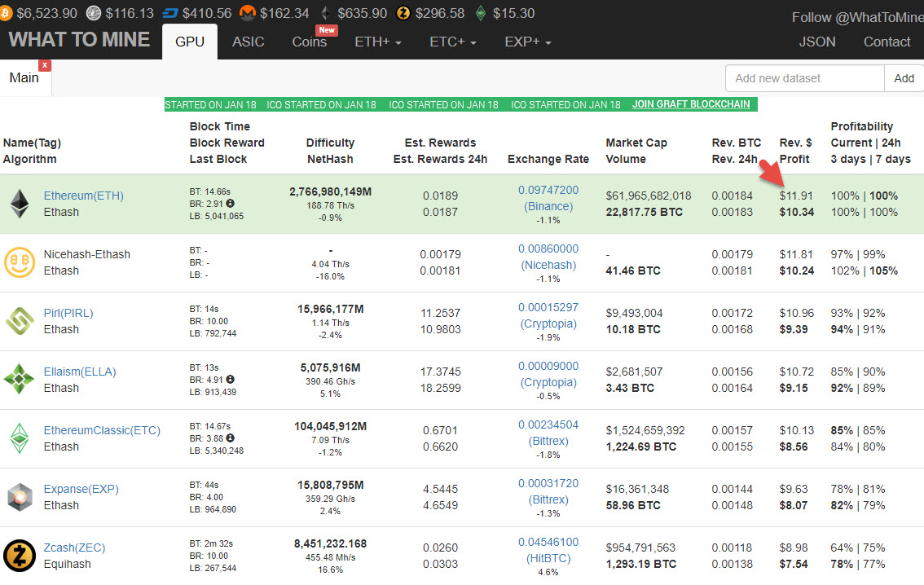The image size is (924, 585).
Task: Open the Ethereum(ETH) coin link
Action: coord(83,196)
